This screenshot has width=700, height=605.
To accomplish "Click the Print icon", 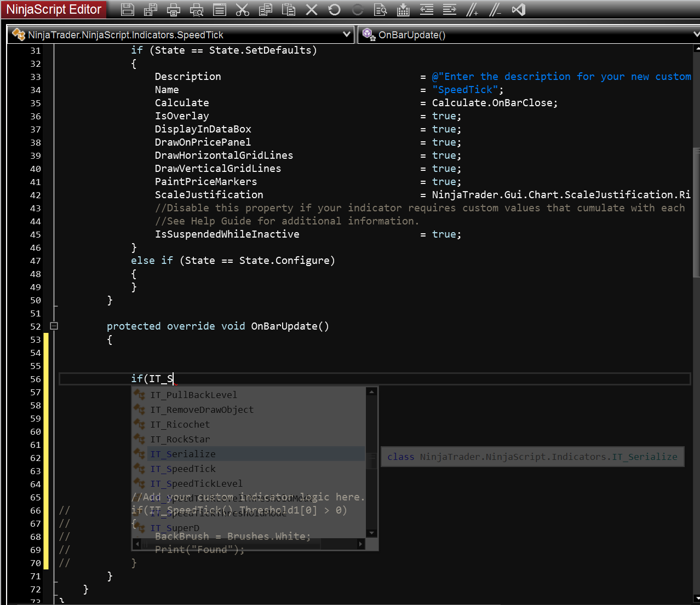I will point(174,9).
